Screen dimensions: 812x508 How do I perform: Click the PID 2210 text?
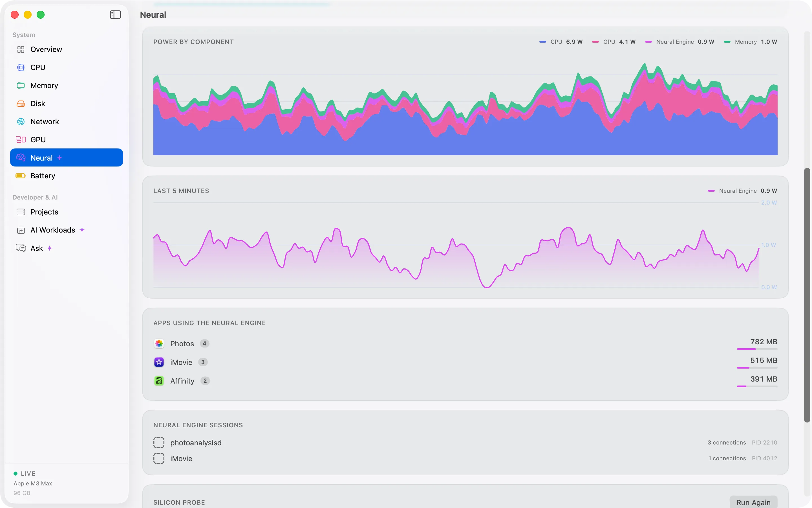[x=764, y=443]
